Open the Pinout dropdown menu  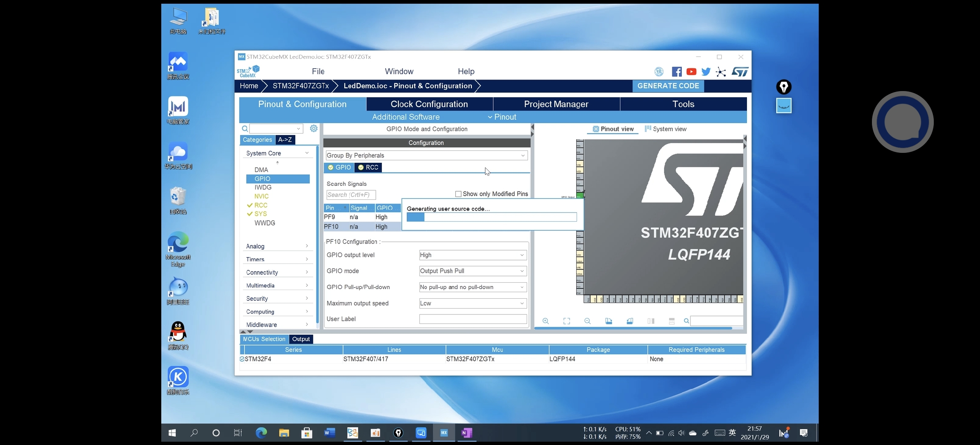click(x=502, y=117)
